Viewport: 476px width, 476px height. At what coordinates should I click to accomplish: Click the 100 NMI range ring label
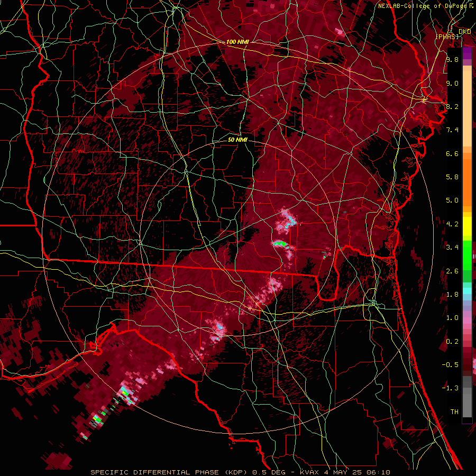pos(237,42)
